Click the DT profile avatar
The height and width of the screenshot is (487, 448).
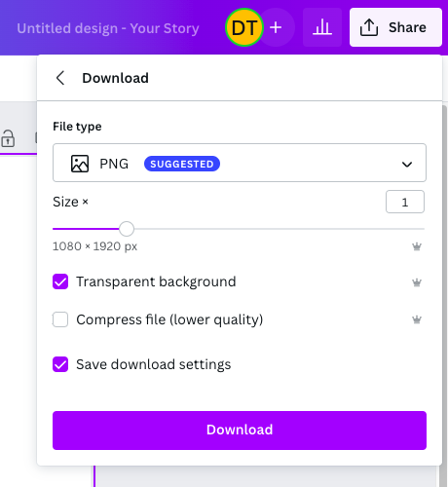tap(244, 27)
